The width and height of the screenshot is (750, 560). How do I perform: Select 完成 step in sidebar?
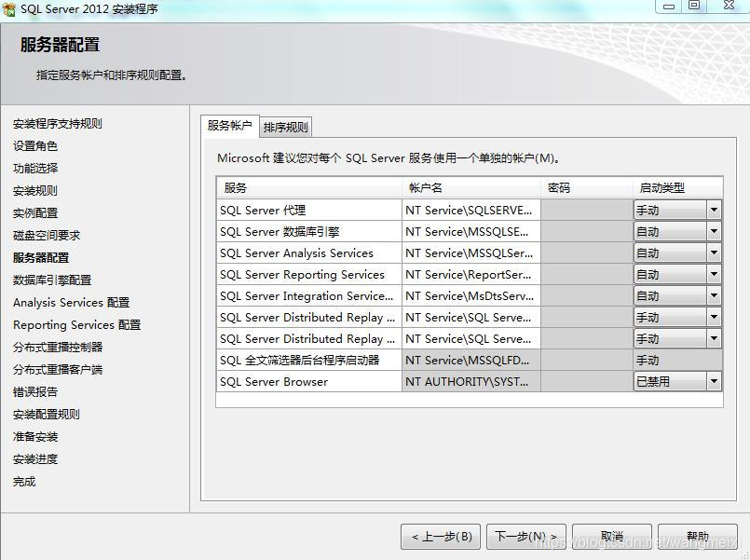(24, 482)
